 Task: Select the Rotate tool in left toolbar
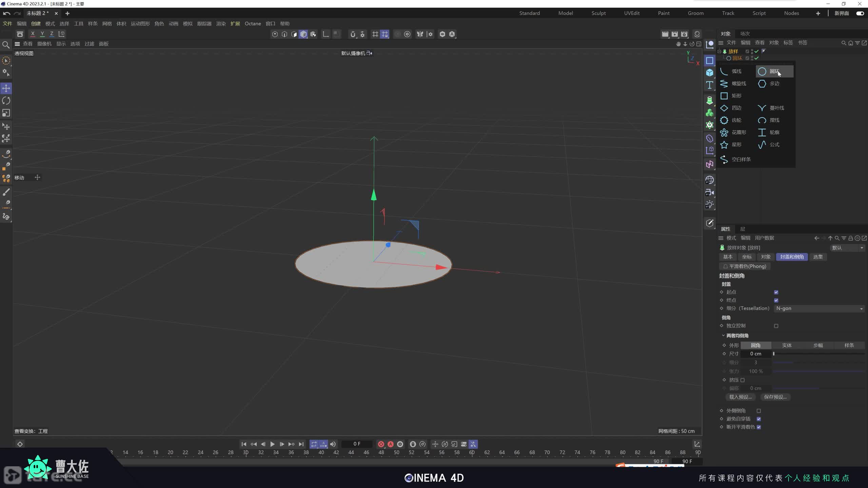point(6,101)
